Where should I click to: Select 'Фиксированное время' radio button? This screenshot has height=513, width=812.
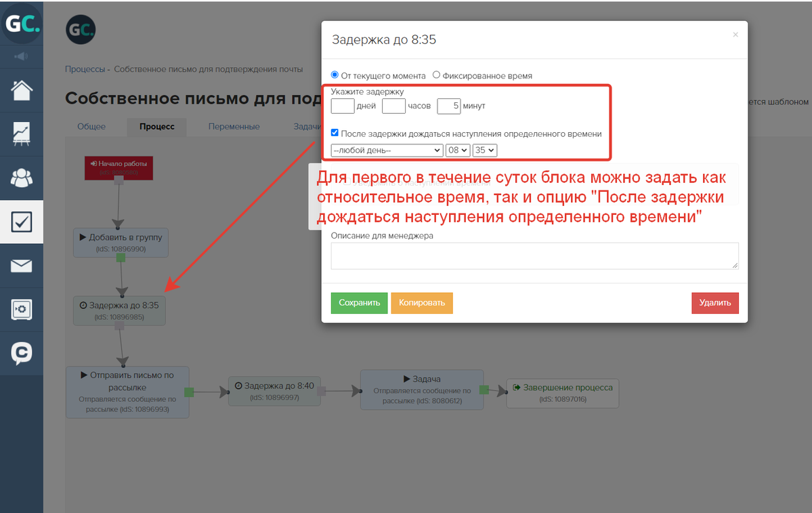[x=436, y=75]
